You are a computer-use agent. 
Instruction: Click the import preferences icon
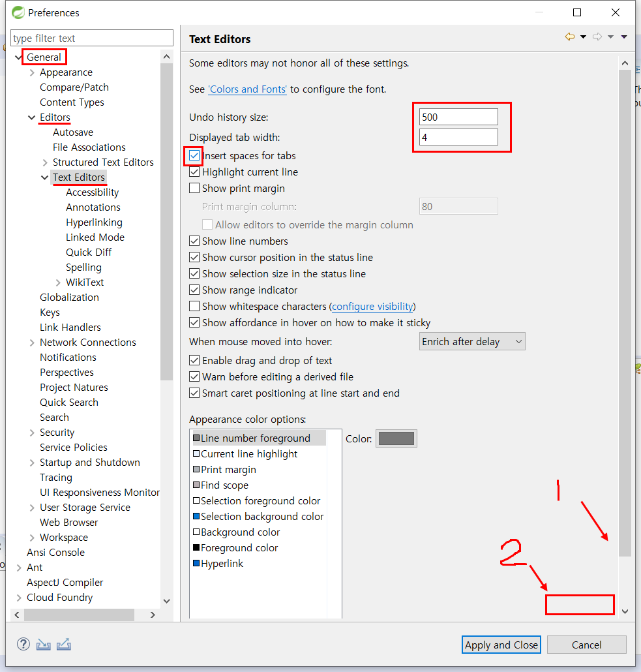tap(43, 644)
